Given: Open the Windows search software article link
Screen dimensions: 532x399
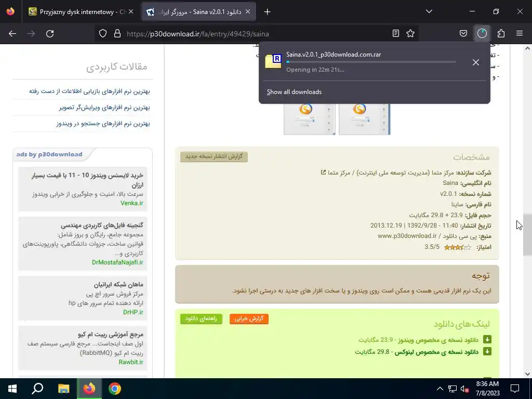Looking at the screenshot, I should (x=103, y=124).
